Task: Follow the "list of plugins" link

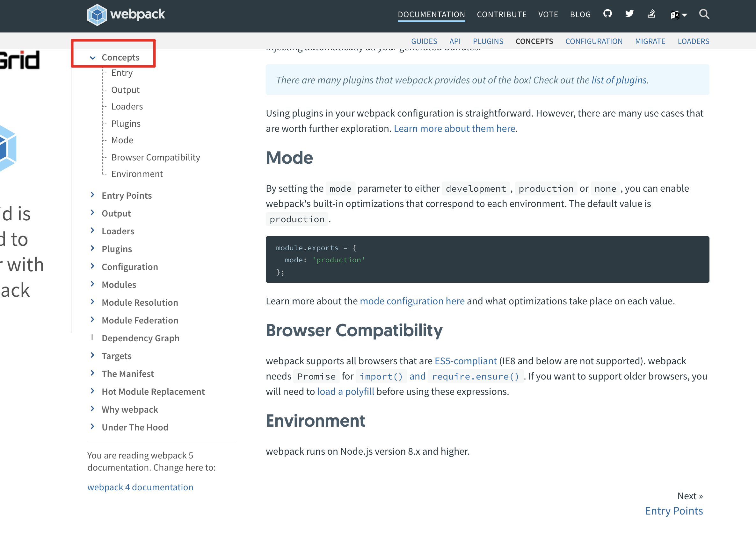Action: tap(618, 80)
